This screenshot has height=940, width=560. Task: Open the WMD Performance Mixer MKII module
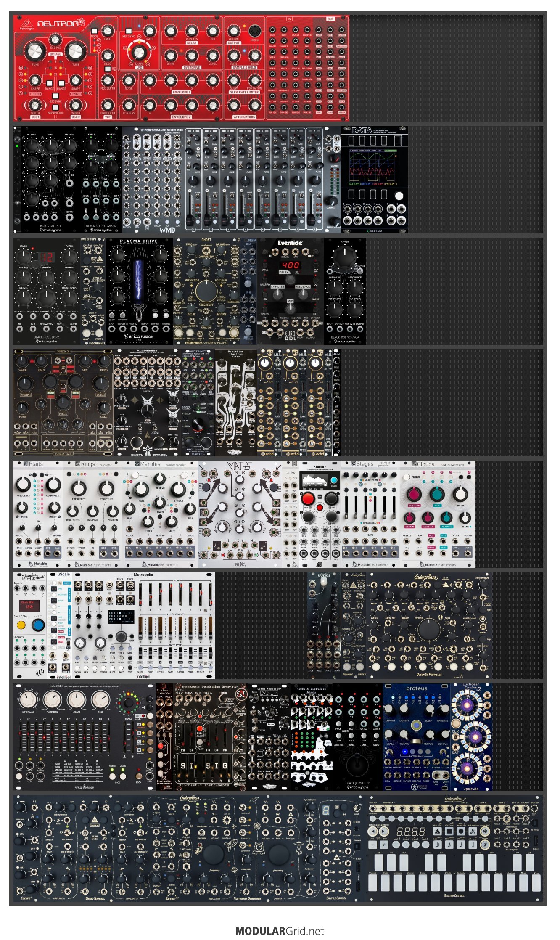click(232, 180)
